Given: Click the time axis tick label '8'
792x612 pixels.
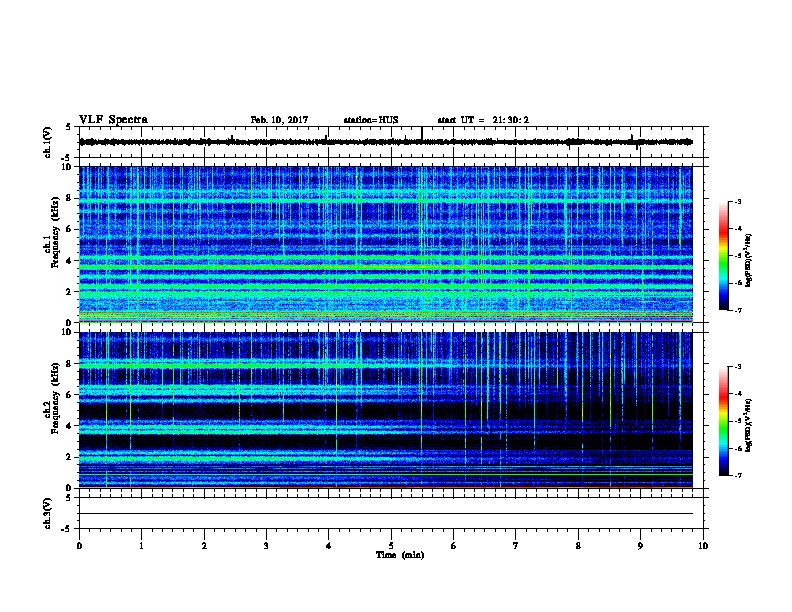Looking at the screenshot, I should (578, 545).
